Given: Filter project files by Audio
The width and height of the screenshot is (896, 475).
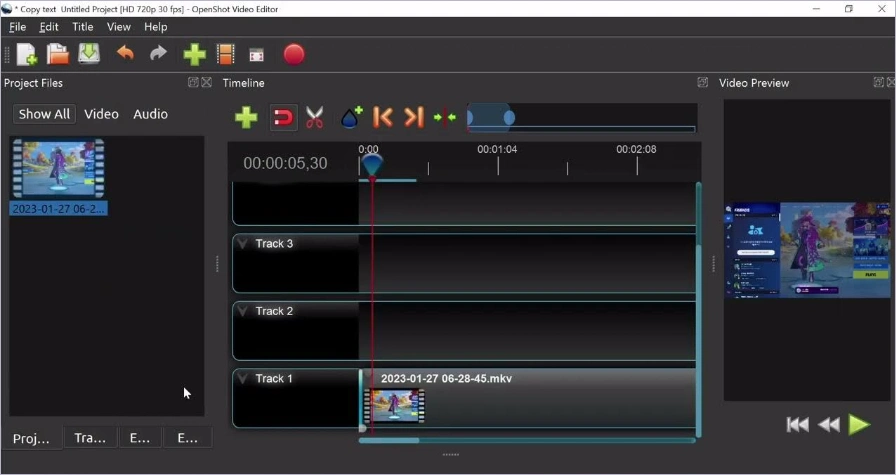Looking at the screenshot, I should [x=150, y=114].
